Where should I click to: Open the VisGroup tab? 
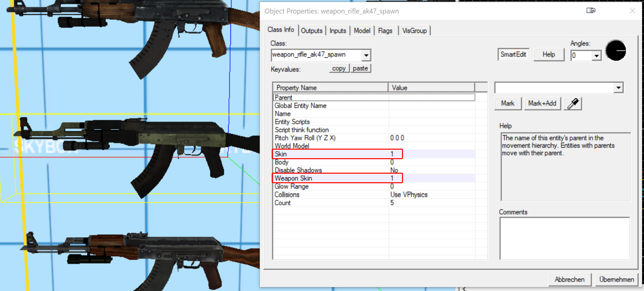pyautogui.click(x=414, y=31)
